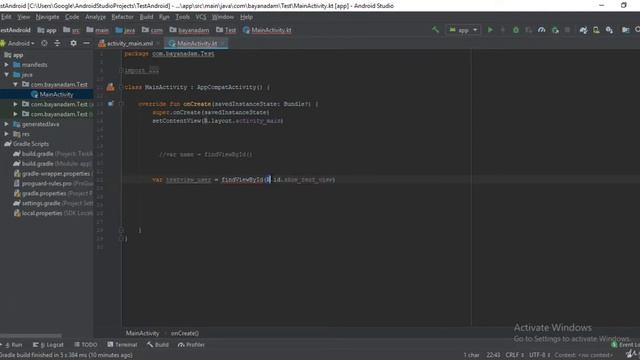Open the Profiler tool window
640x360 pixels.
(191, 345)
